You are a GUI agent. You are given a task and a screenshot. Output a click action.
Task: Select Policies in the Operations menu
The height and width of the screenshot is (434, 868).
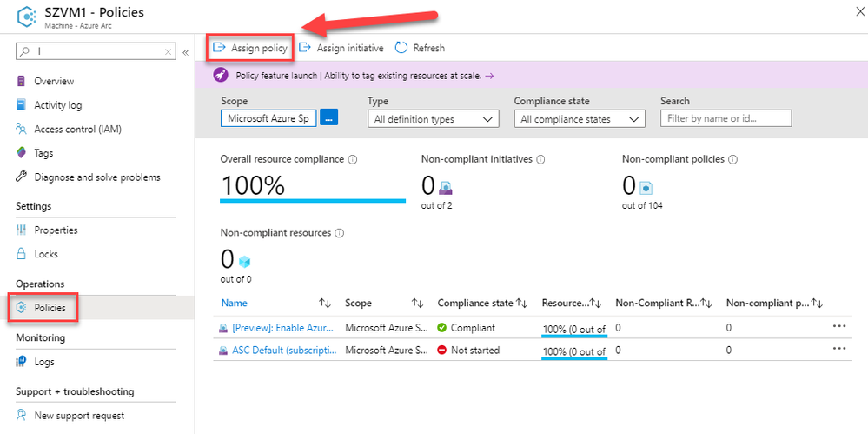coord(50,308)
